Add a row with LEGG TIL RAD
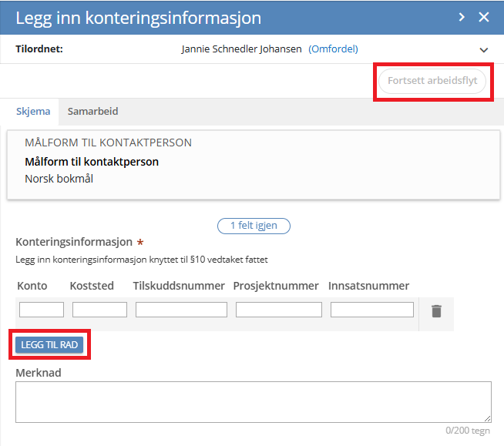504x446 pixels. pyautogui.click(x=49, y=345)
